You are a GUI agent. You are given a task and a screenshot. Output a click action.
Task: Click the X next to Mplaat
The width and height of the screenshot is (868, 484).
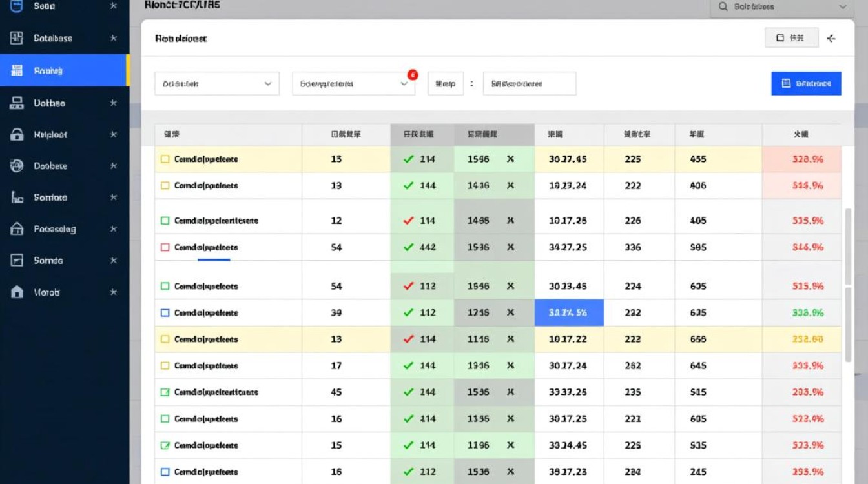[114, 134]
